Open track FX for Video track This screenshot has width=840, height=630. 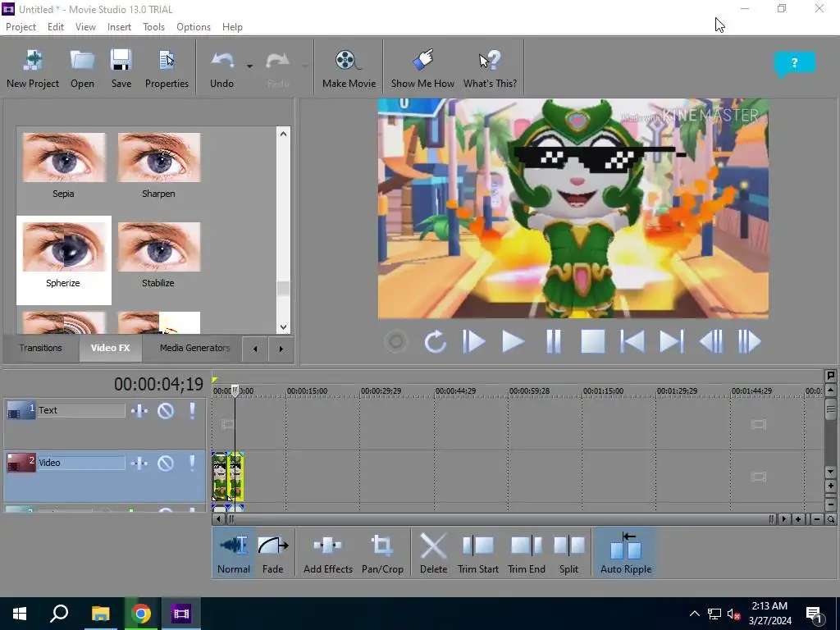click(x=139, y=463)
